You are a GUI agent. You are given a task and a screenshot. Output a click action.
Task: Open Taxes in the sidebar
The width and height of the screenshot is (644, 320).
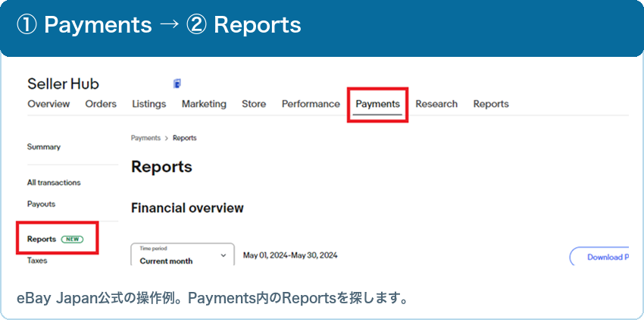point(37,260)
